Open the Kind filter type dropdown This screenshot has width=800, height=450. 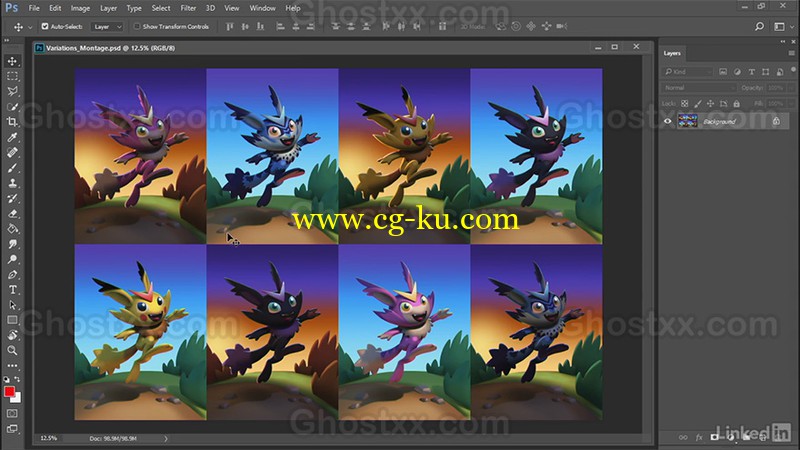click(688, 72)
